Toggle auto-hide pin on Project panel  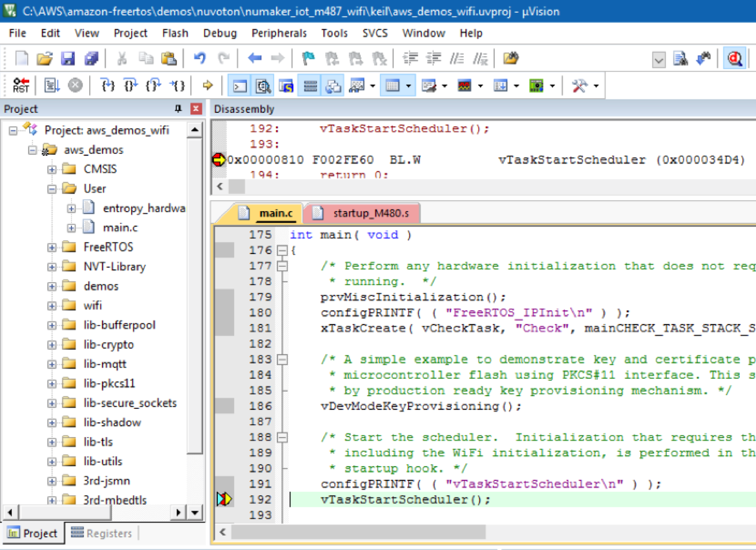(178, 108)
